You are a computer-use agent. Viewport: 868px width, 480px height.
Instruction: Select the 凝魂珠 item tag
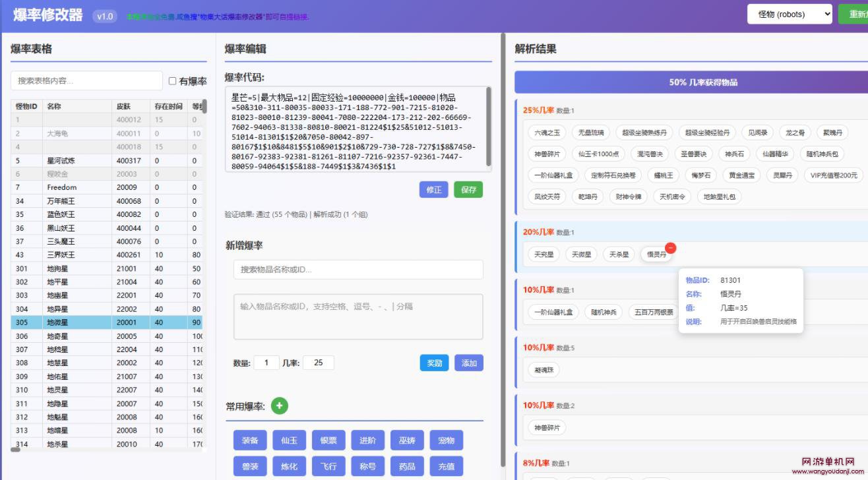coord(543,370)
